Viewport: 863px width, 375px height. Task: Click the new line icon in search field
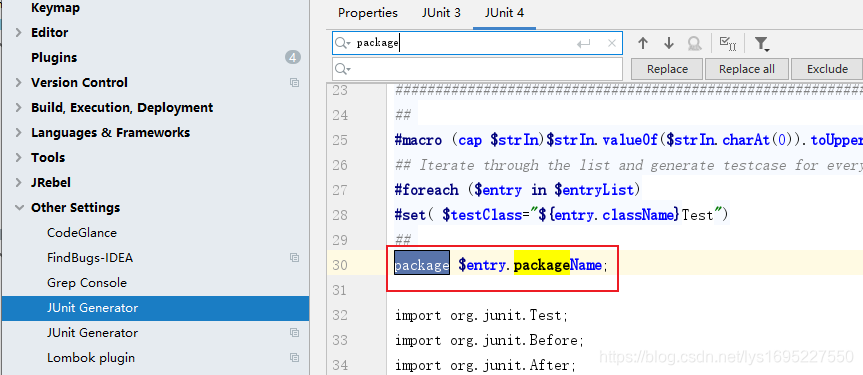click(x=583, y=44)
